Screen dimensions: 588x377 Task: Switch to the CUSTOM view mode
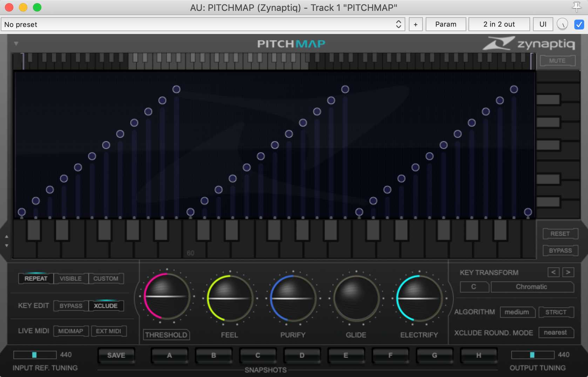pos(106,279)
